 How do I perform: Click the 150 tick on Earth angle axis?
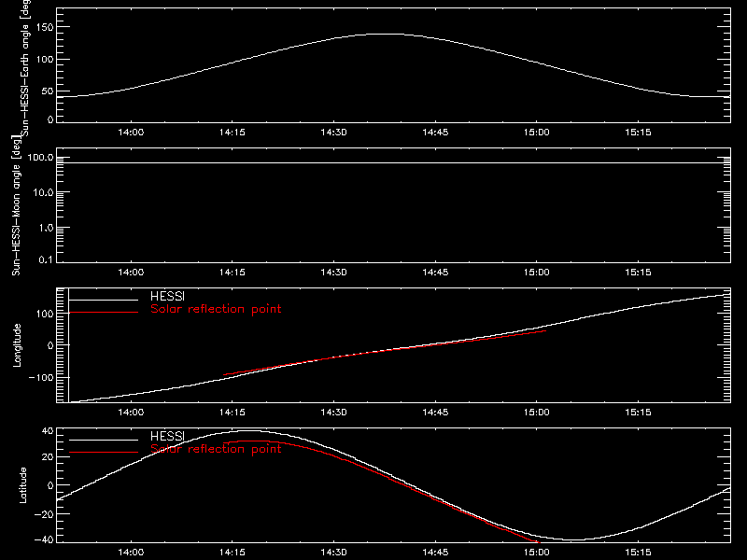pos(46,27)
